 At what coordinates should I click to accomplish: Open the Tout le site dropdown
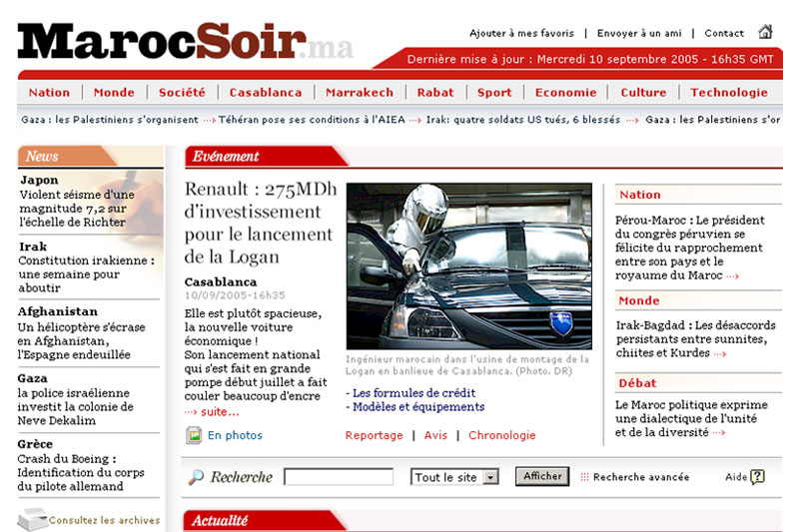click(x=454, y=477)
